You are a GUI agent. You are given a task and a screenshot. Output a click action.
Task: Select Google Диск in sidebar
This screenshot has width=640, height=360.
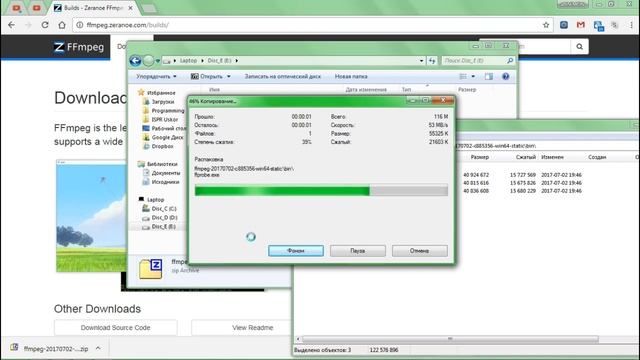[x=163, y=137]
